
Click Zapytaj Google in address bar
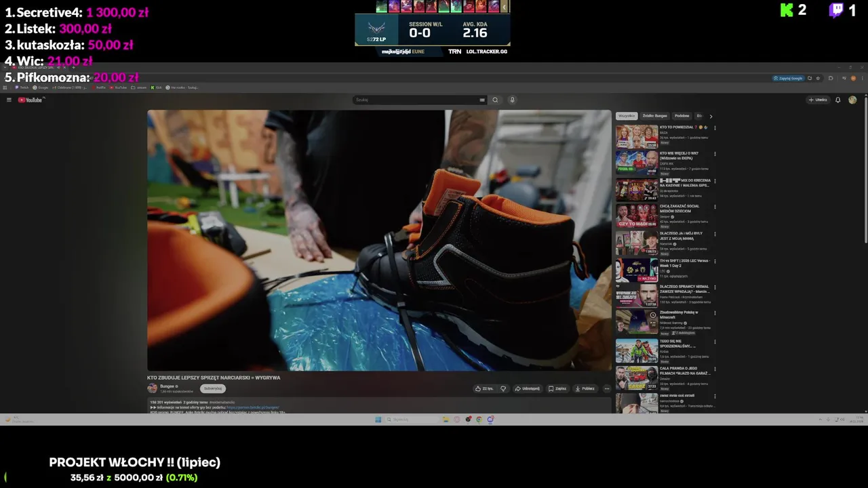tap(788, 78)
